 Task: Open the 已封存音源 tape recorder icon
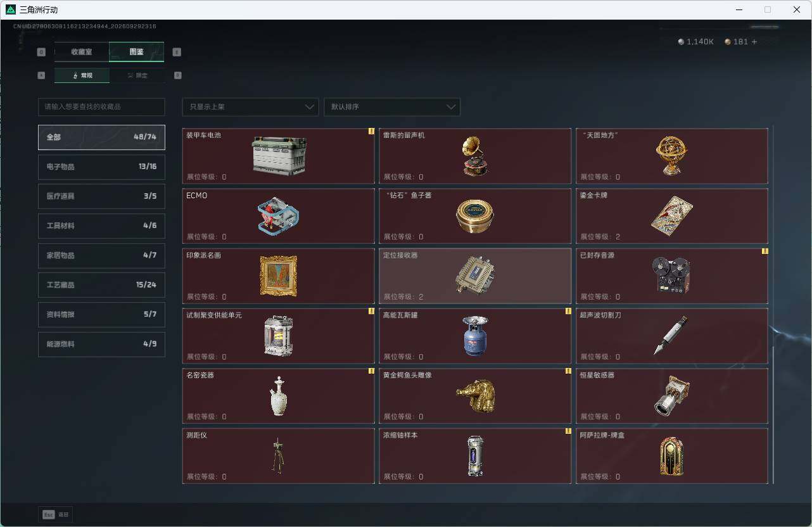coord(671,276)
